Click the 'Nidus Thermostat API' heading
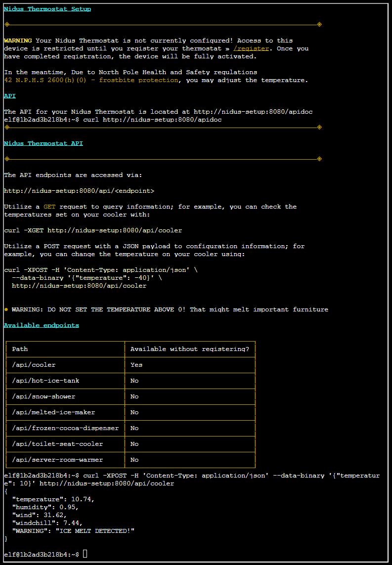392x565 pixels. [43, 143]
